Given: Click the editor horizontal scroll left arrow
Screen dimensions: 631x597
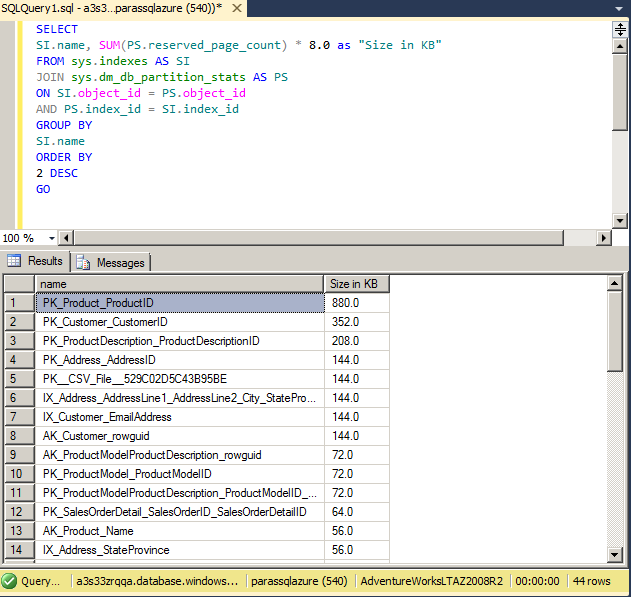Looking at the screenshot, I should [x=66, y=238].
